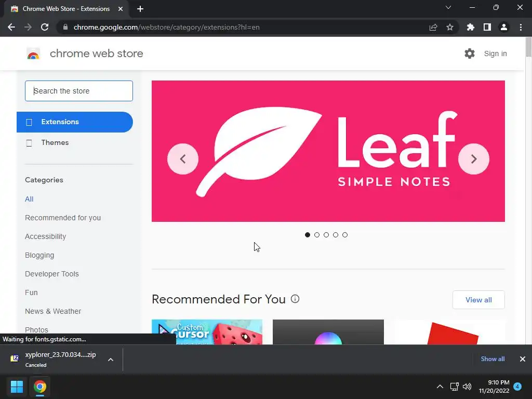This screenshot has width=532, height=399.
Task: Open the tab search dropdown arrow
Action: pos(448,7)
